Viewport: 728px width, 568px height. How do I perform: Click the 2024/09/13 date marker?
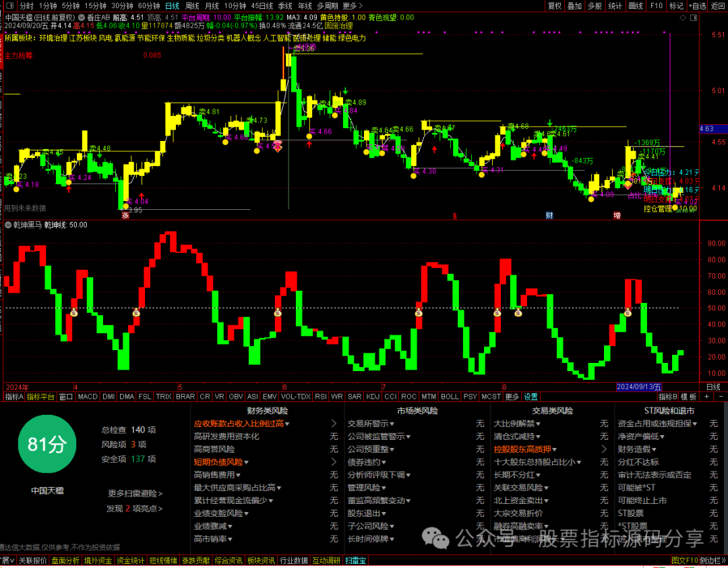click(639, 387)
